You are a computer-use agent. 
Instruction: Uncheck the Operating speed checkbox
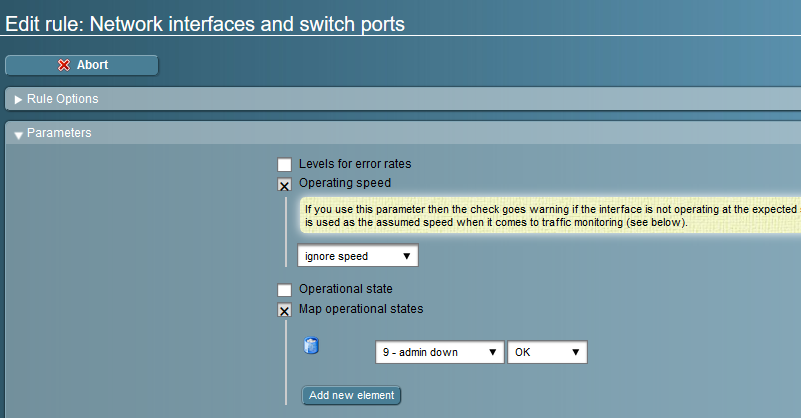point(284,184)
